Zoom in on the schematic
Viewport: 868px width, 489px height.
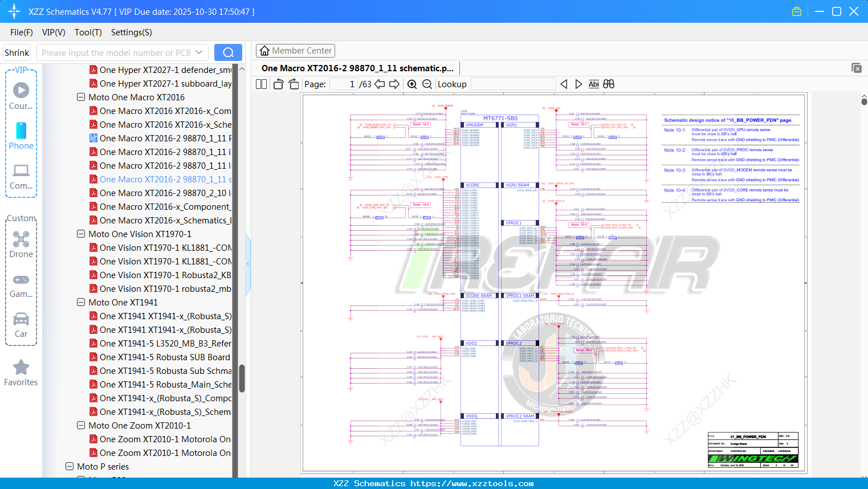point(411,83)
